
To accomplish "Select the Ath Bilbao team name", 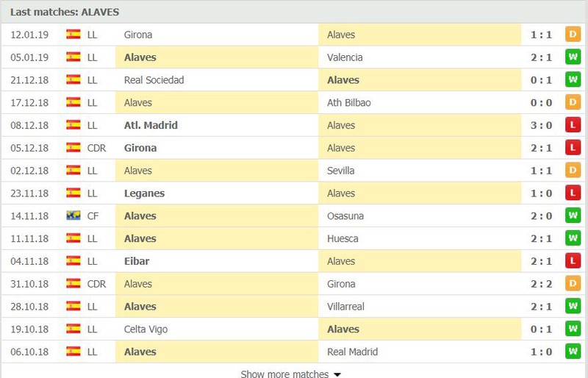I will tap(348, 102).
